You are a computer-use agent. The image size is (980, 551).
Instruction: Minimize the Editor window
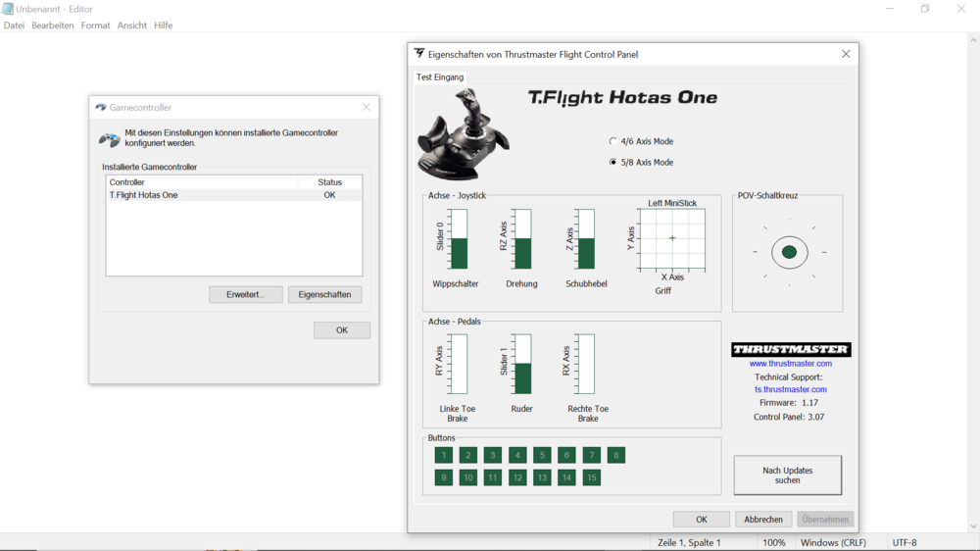coord(890,9)
